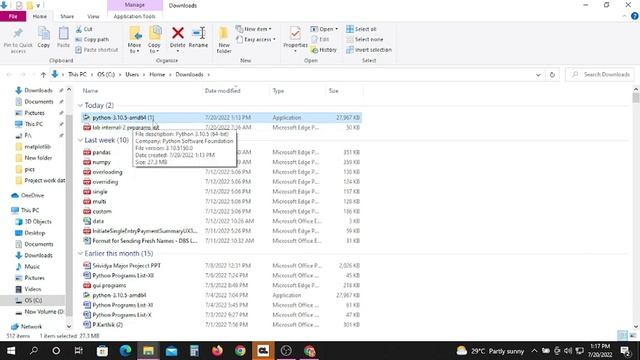Click This PC in the address breadcrumb
This screenshot has width=640, height=360.
[x=77, y=75]
